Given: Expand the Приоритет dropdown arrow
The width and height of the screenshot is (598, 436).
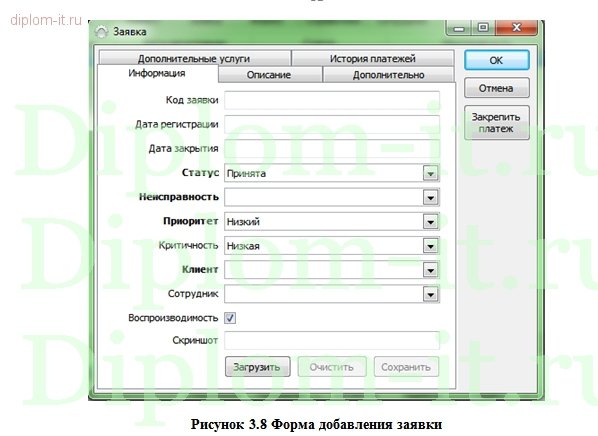Looking at the screenshot, I should [431, 222].
